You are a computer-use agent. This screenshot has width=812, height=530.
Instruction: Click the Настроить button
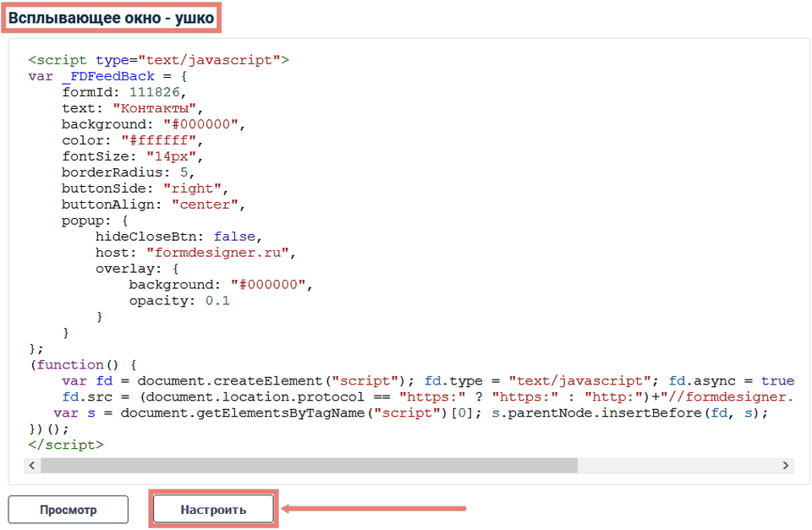point(213,510)
